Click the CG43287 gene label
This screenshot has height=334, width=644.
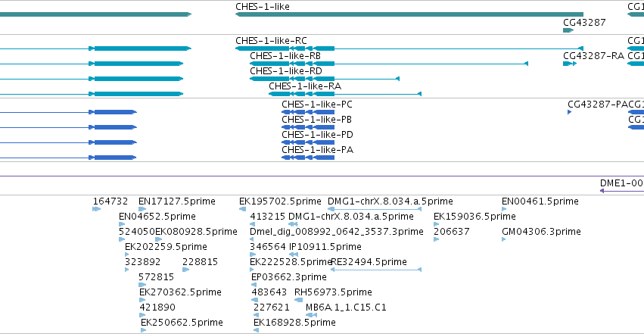pyautogui.click(x=584, y=22)
